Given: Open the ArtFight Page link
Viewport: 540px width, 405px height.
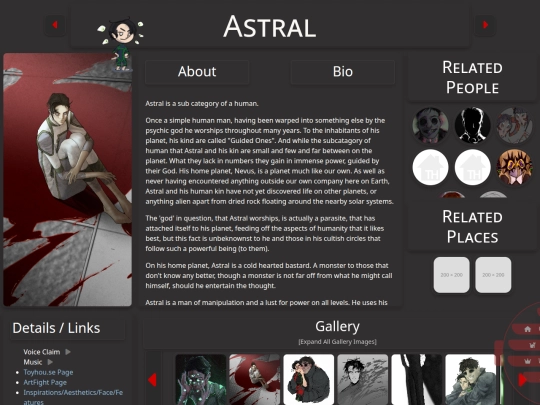Looking at the screenshot, I should coord(45,382).
